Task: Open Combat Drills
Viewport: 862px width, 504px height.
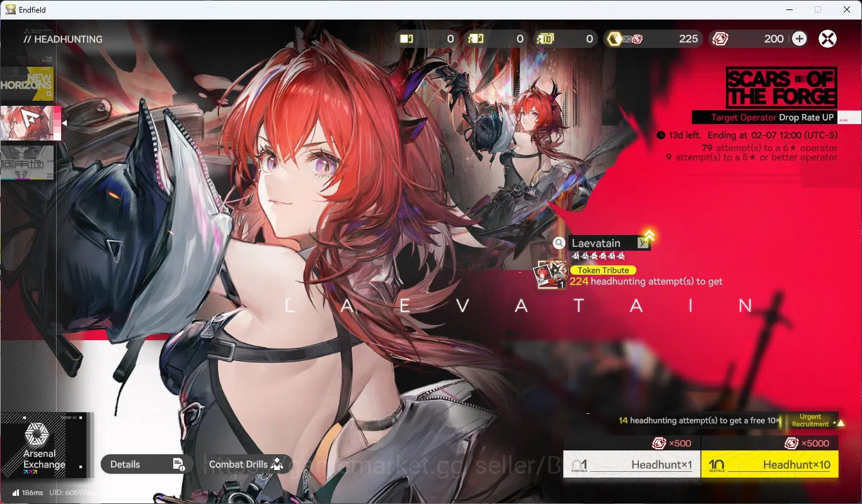Action: [x=246, y=464]
